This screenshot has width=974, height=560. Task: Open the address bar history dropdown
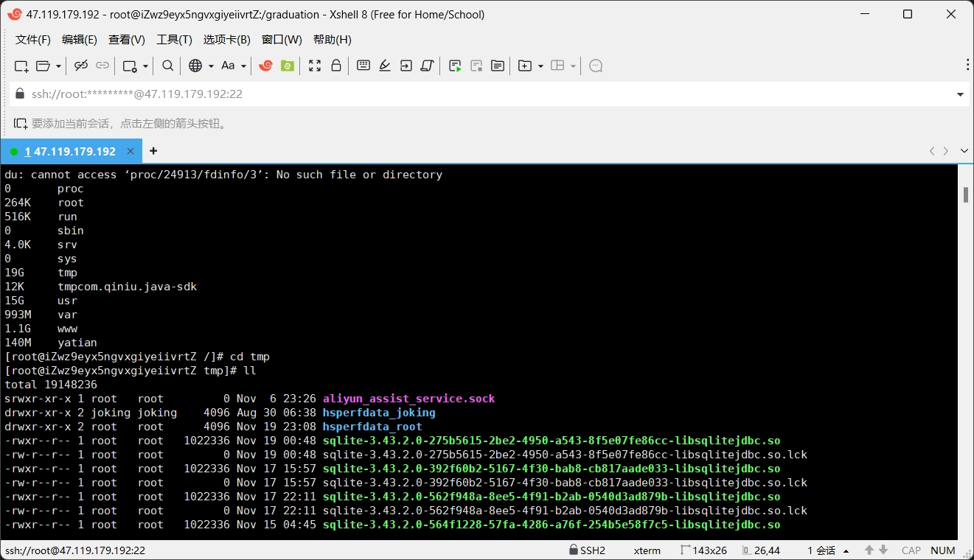pyautogui.click(x=960, y=94)
